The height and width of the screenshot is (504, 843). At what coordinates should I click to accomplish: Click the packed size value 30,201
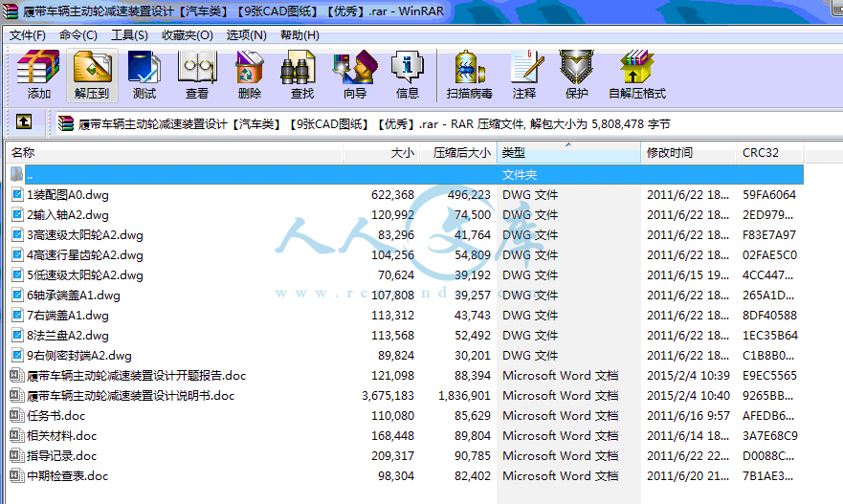[473, 356]
